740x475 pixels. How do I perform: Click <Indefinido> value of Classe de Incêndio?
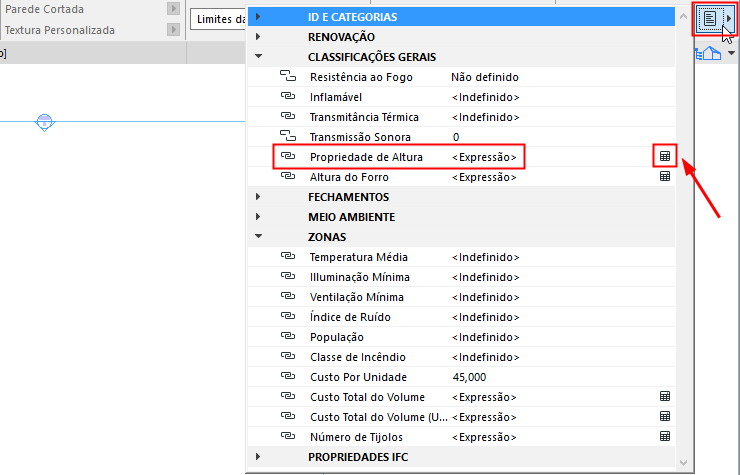click(486, 357)
